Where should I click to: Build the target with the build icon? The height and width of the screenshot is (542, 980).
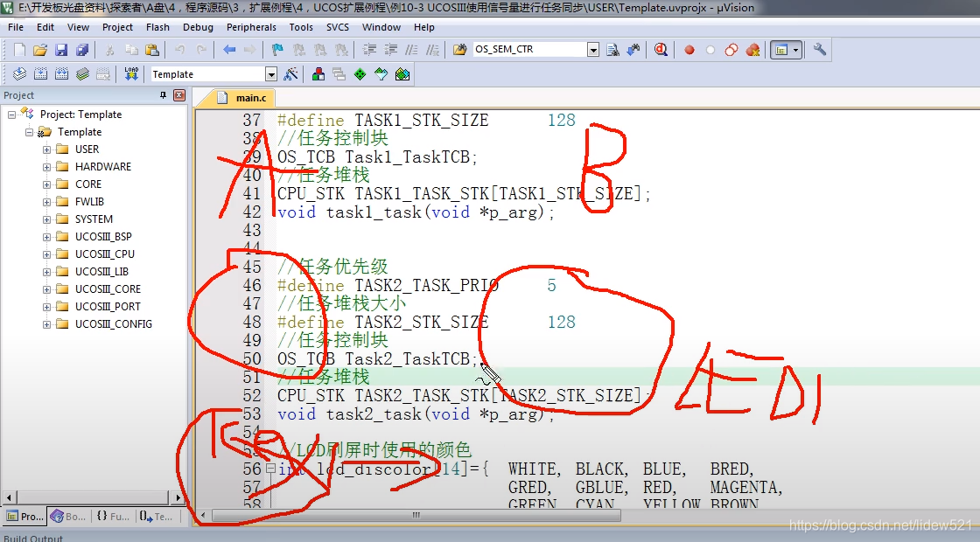pyautogui.click(x=40, y=74)
